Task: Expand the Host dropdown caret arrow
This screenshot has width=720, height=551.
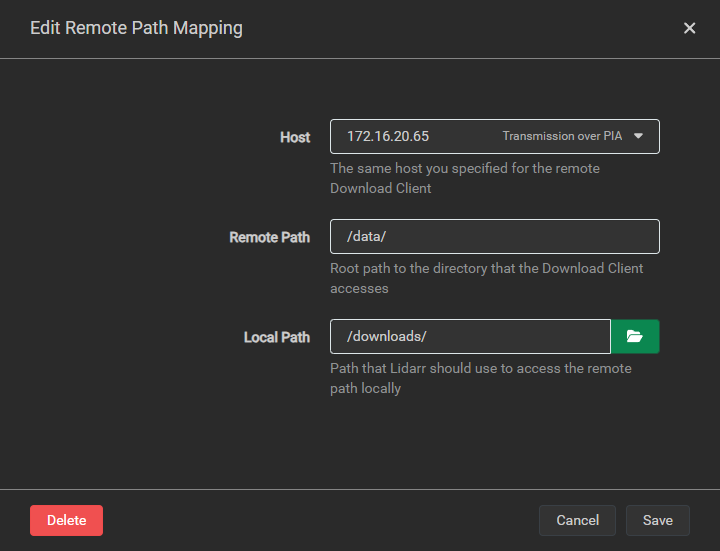Action: pyautogui.click(x=638, y=136)
